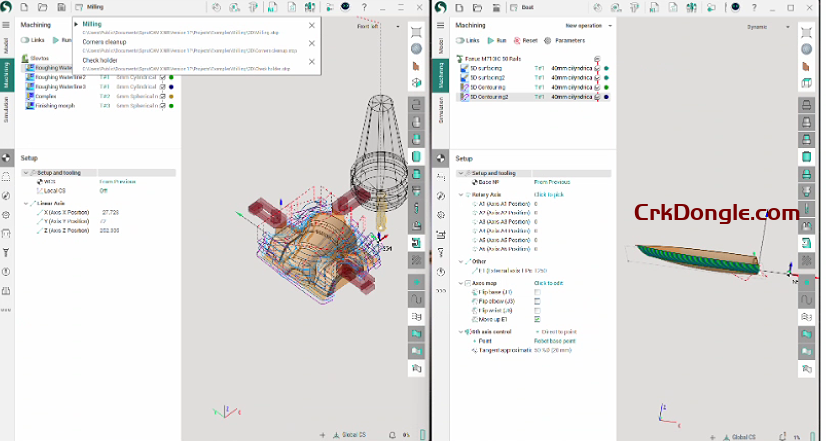
Task: Click the Global CS indicator in the status bar
Action: (742, 435)
